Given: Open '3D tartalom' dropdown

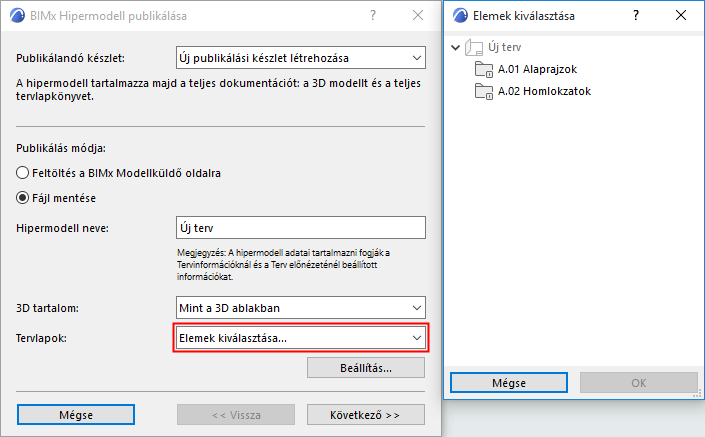Looking at the screenshot, I should [301, 308].
